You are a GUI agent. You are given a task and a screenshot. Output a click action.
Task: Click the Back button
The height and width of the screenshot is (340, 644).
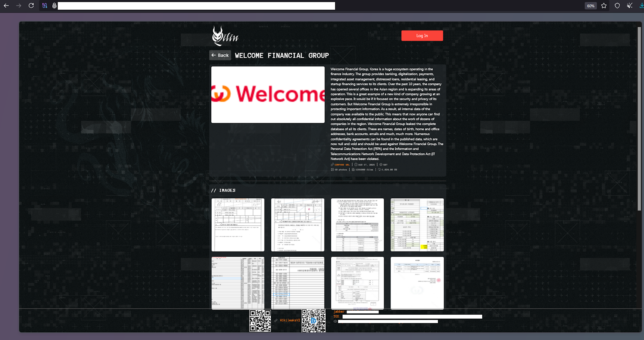220,55
